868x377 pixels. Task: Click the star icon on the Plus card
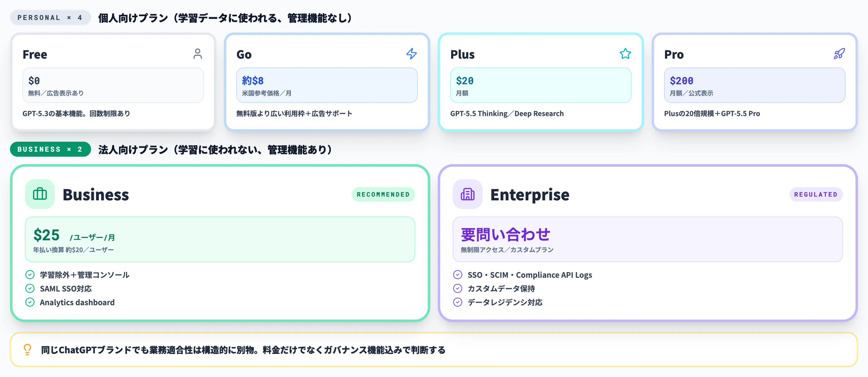(625, 54)
